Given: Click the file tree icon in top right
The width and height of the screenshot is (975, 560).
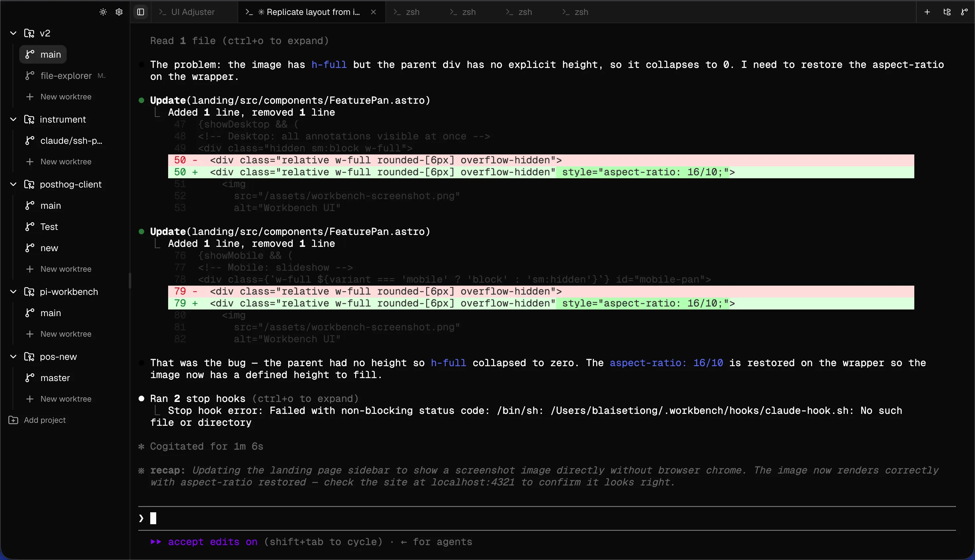Looking at the screenshot, I should pos(947,12).
